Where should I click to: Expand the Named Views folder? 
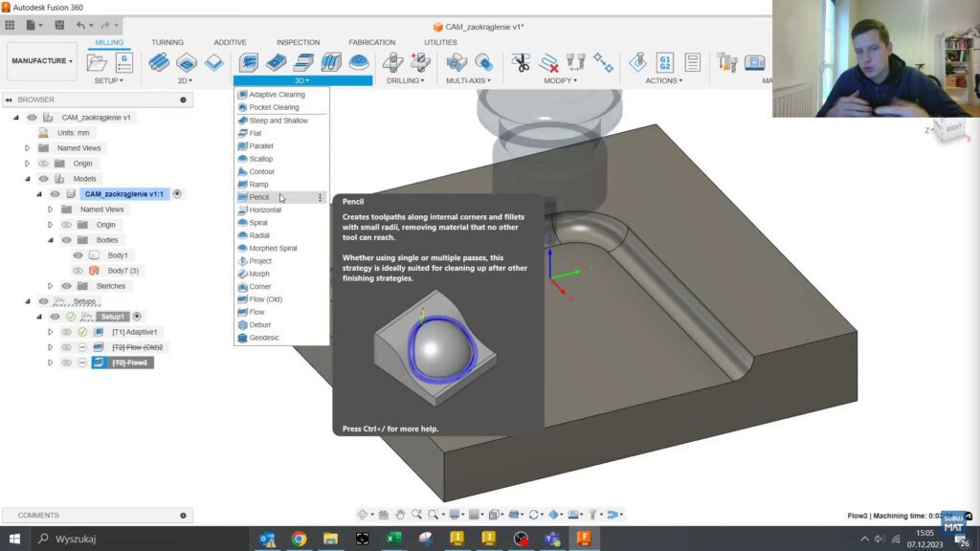pos(27,148)
